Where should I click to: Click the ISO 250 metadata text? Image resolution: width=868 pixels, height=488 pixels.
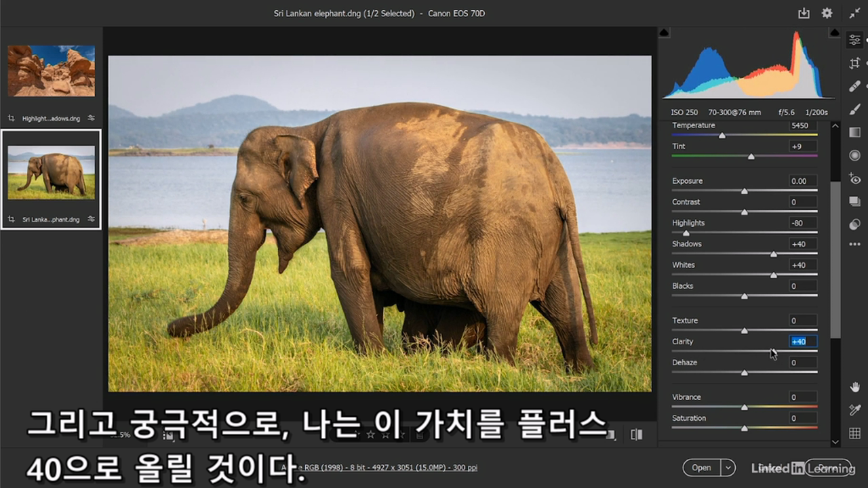(684, 113)
